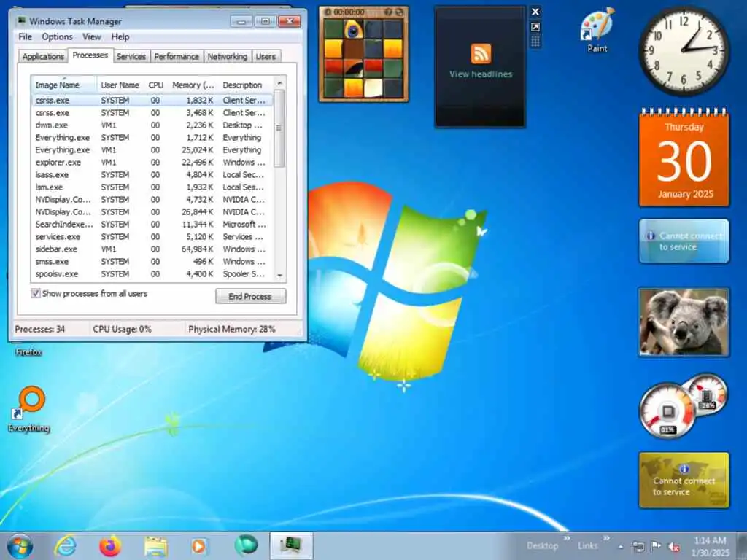Switch to the Services tab

pos(131,56)
